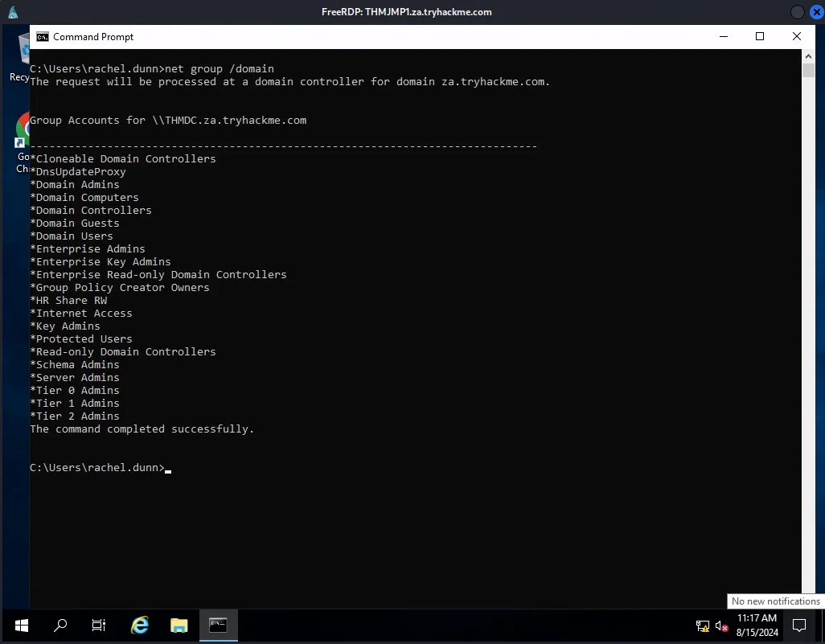
Task: Open the Windows Start menu
Action: [22, 626]
